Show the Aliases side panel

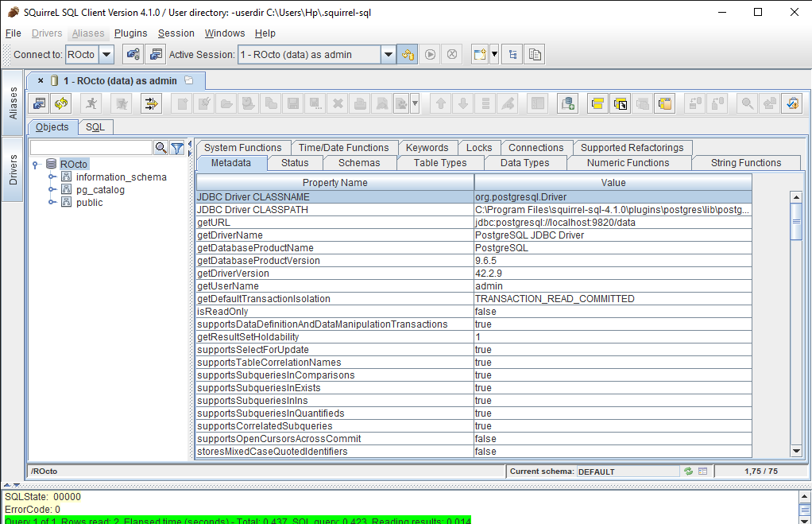pyautogui.click(x=13, y=103)
